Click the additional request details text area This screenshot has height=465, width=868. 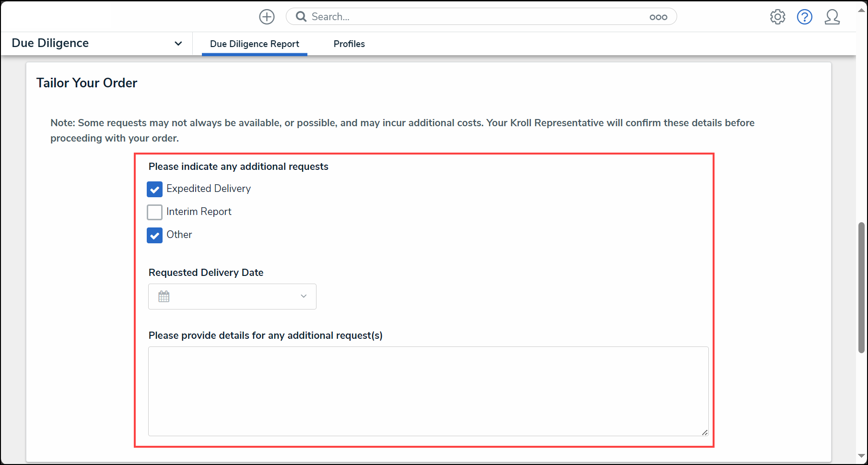(x=428, y=391)
